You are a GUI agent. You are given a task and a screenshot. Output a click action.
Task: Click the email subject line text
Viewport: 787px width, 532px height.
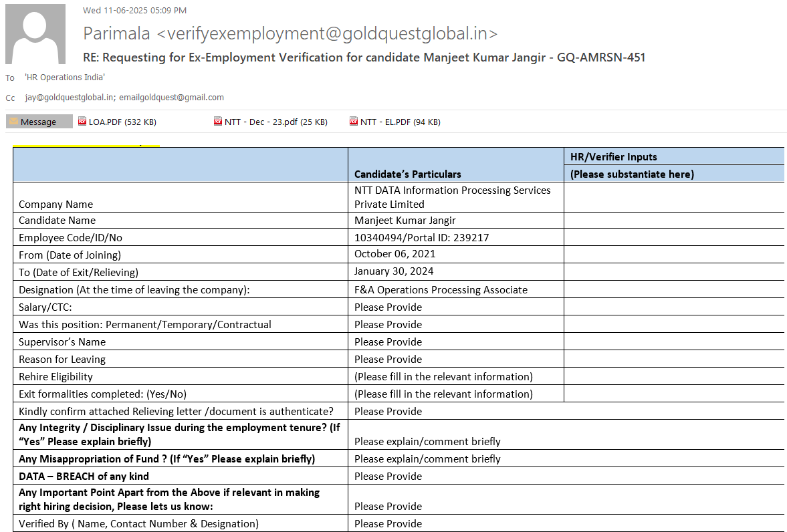point(364,57)
